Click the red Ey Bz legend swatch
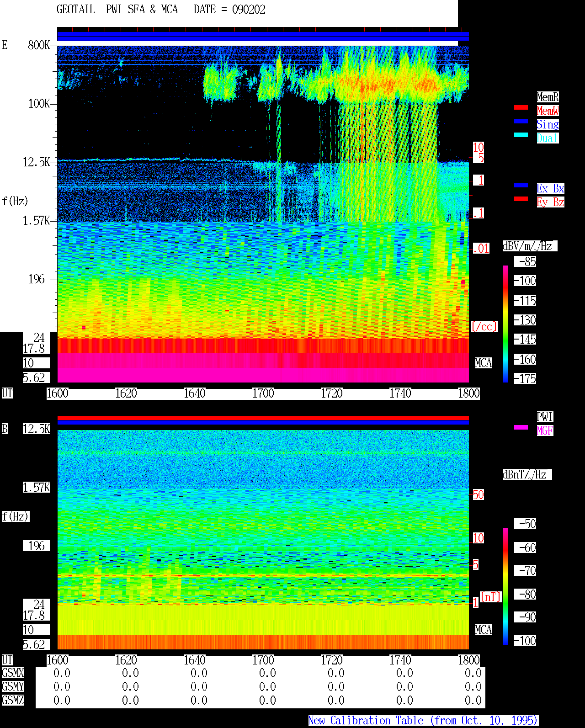The image size is (585, 728). 521,199
